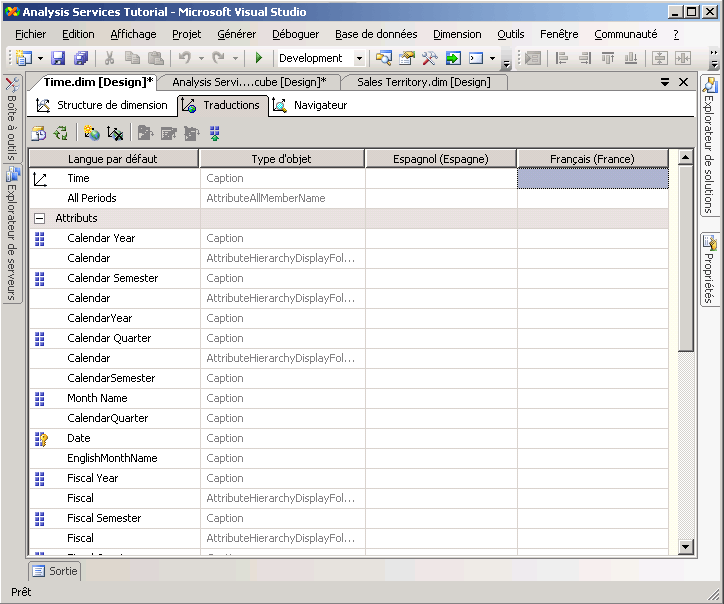The image size is (724, 604).
Task: Open the Sortie output panel
Action: pos(54,571)
